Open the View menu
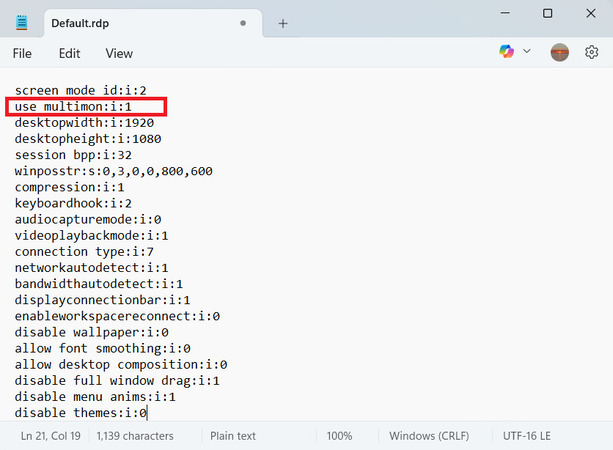This screenshot has height=450, width=613. (x=119, y=54)
